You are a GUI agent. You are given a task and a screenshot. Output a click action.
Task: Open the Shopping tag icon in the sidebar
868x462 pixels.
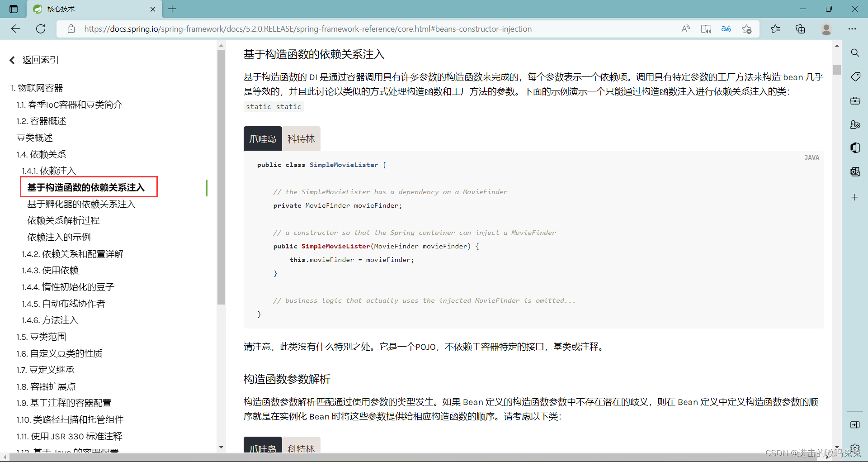pos(855,76)
